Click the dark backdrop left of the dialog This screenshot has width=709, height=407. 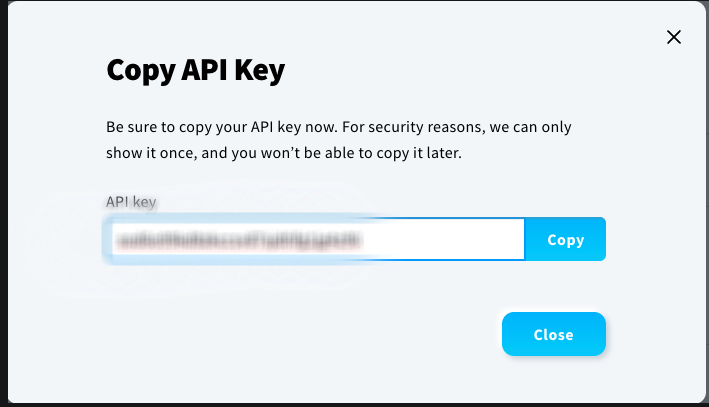3,200
